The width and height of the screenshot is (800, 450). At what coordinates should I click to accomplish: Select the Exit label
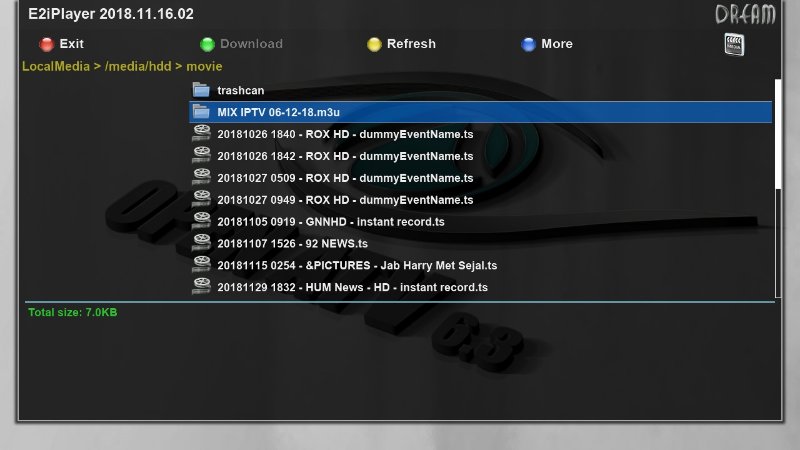(x=71, y=44)
